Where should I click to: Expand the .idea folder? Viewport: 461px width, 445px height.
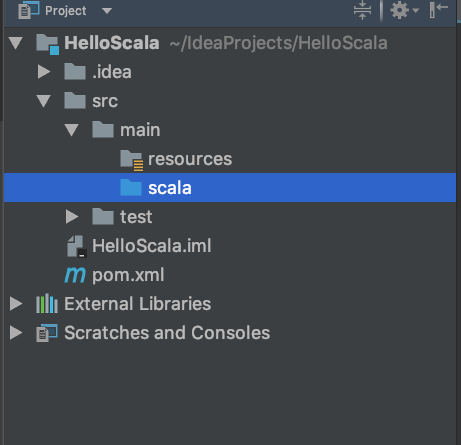(x=44, y=72)
